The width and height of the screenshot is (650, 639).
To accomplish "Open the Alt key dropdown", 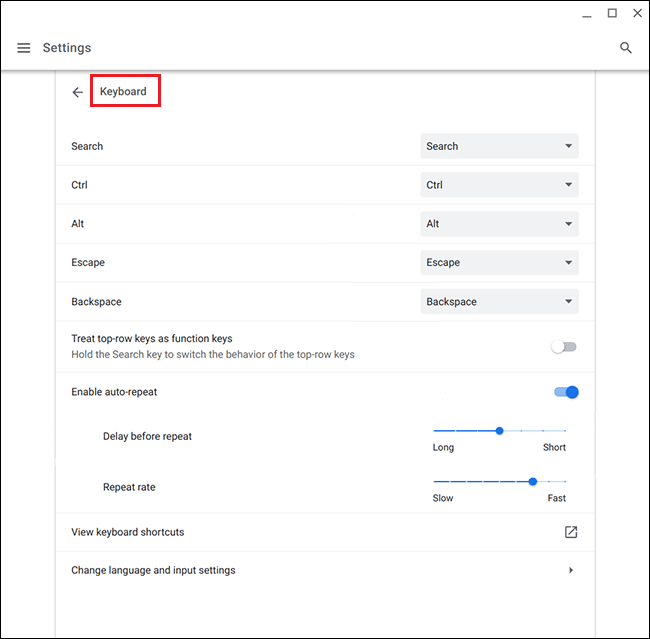I will coord(499,224).
